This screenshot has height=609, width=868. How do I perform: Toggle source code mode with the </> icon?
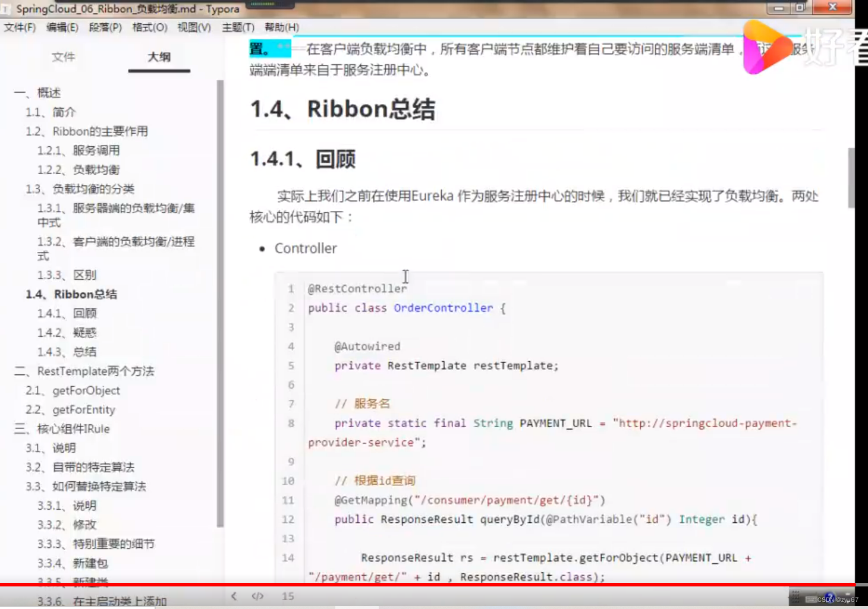(258, 596)
